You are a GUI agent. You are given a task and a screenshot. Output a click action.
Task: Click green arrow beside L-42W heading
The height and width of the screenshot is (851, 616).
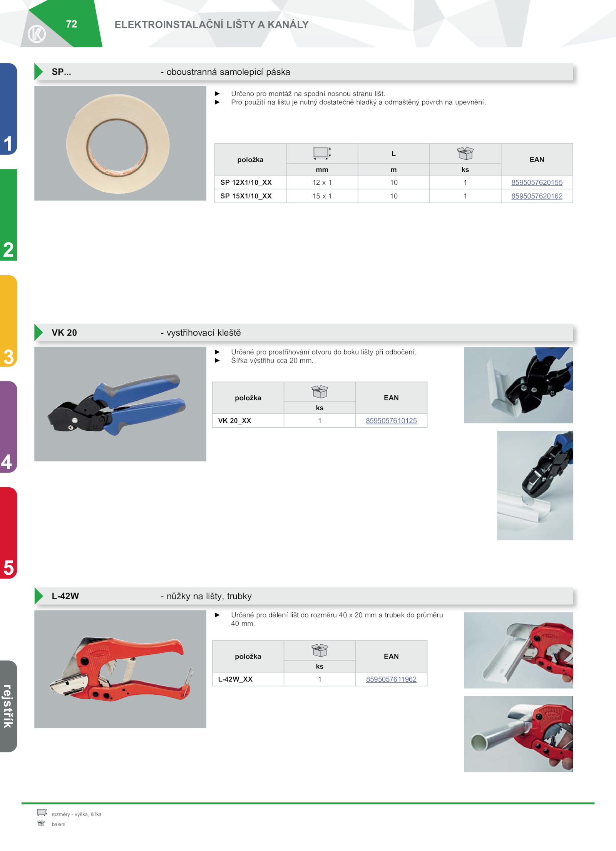38,596
